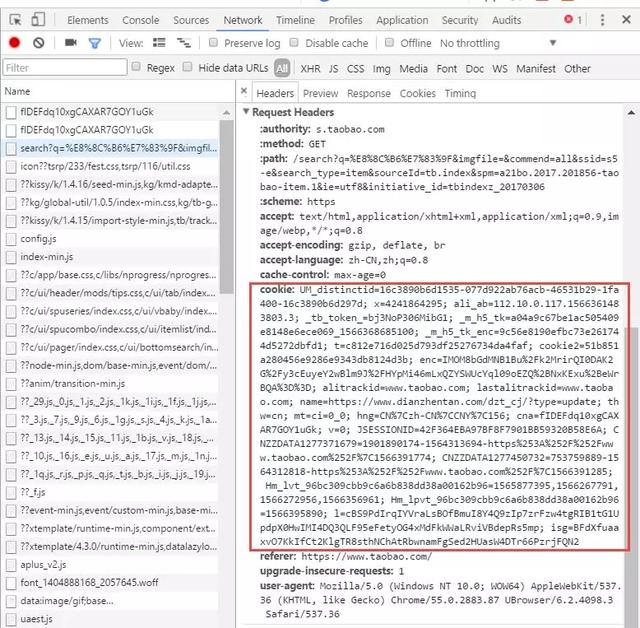The image size is (640, 628).
Task: Open the Elements tab
Action: click(x=88, y=20)
